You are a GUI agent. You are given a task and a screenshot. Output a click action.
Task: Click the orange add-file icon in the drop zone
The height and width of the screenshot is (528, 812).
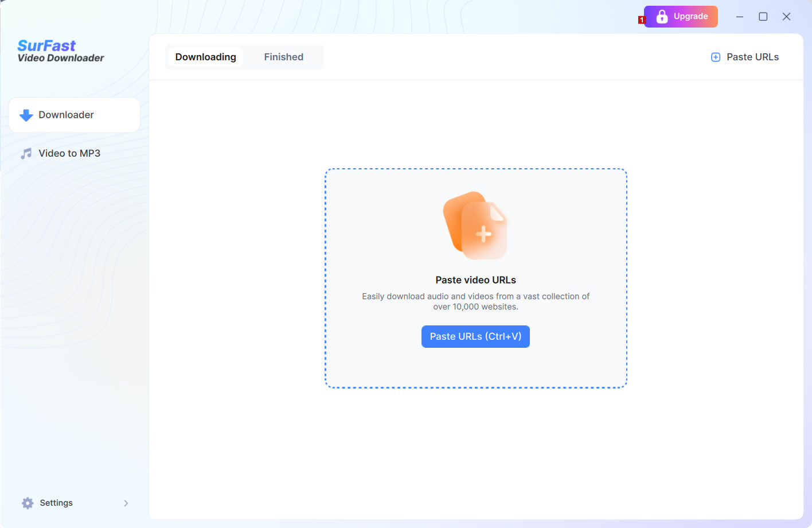pyautogui.click(x=475, y=226)
